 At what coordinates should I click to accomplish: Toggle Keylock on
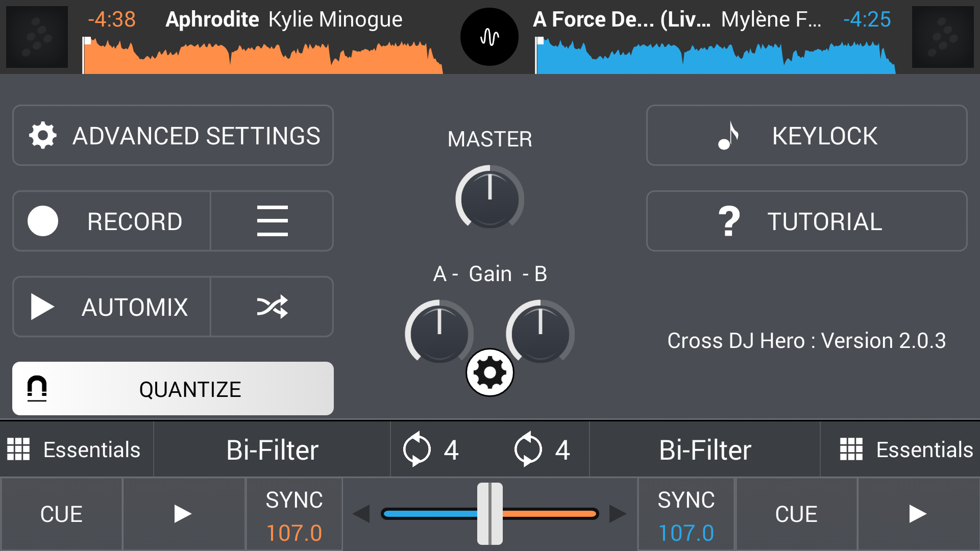pyautogui.click(x=806, y=136)
